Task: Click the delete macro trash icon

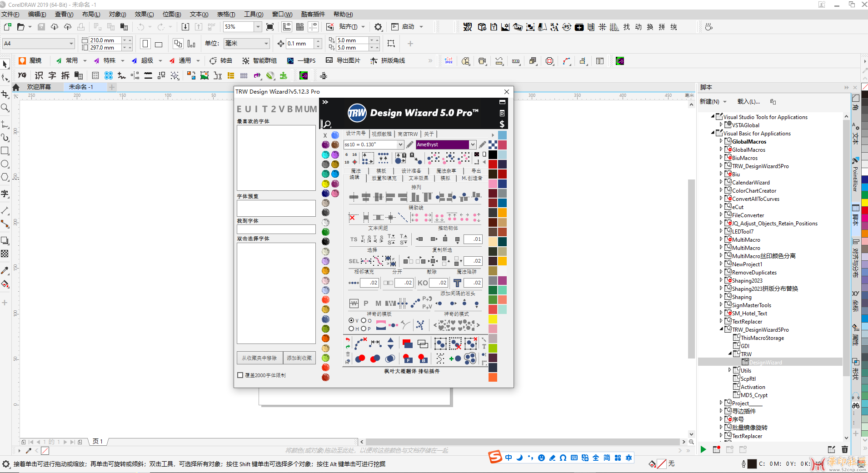Action: [x=844, y=449]
